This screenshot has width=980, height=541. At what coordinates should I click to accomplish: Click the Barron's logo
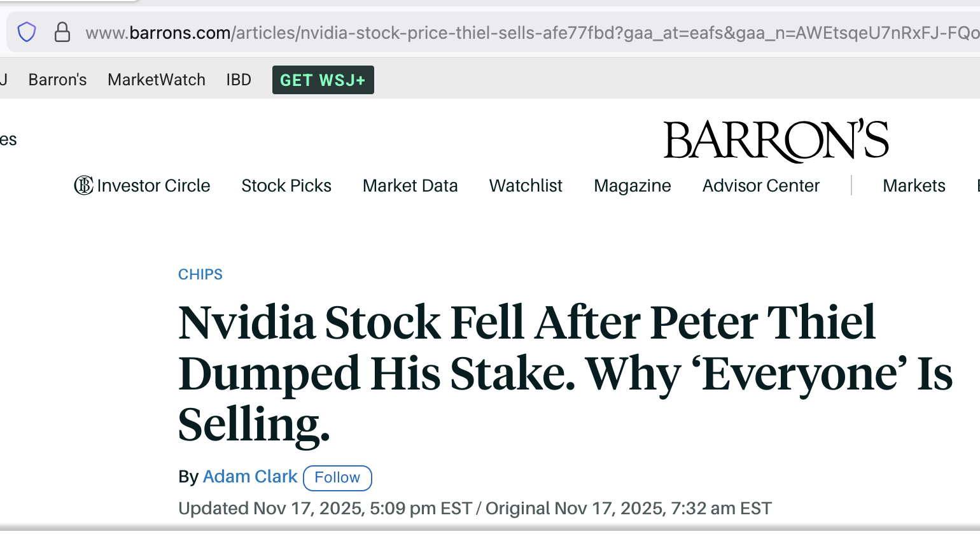pyautogui.click(x=776, y=140)
